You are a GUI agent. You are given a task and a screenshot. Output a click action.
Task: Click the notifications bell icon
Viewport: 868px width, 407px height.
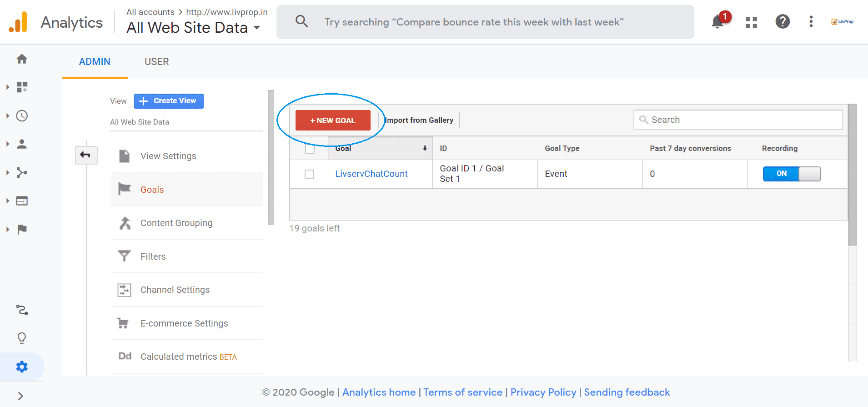(x=717, y=22)
